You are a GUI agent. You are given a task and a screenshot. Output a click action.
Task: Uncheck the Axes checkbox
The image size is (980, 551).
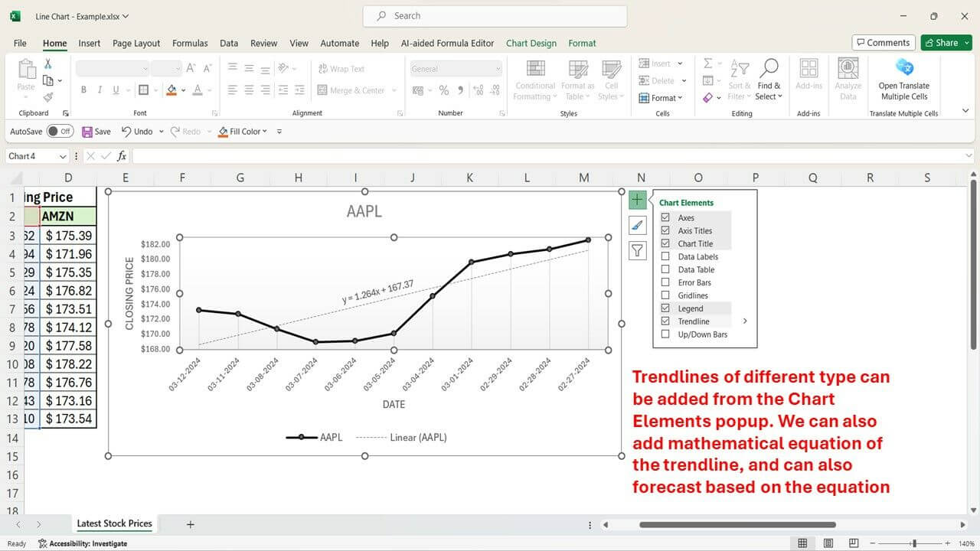[x=665, y=218]
